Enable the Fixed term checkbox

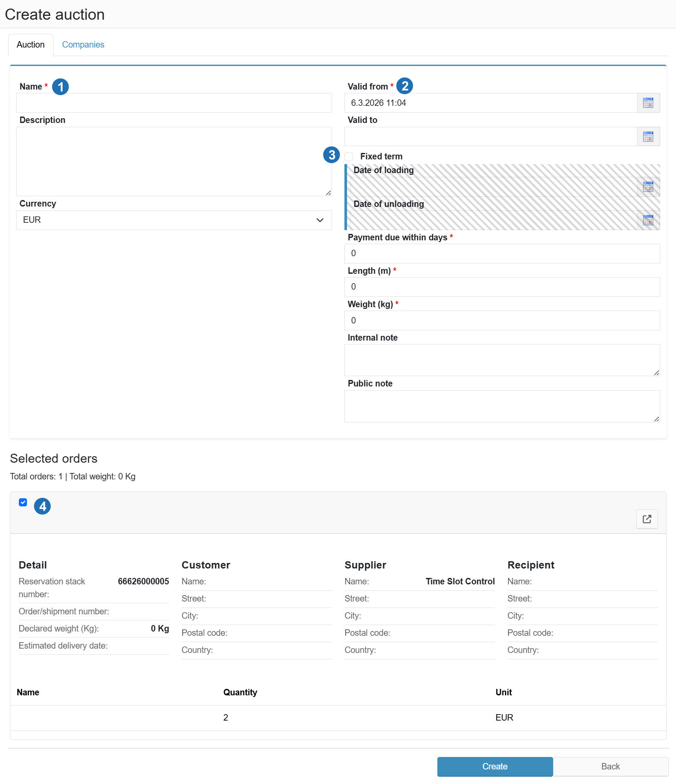pyautogui.click(x=349, y=157)
